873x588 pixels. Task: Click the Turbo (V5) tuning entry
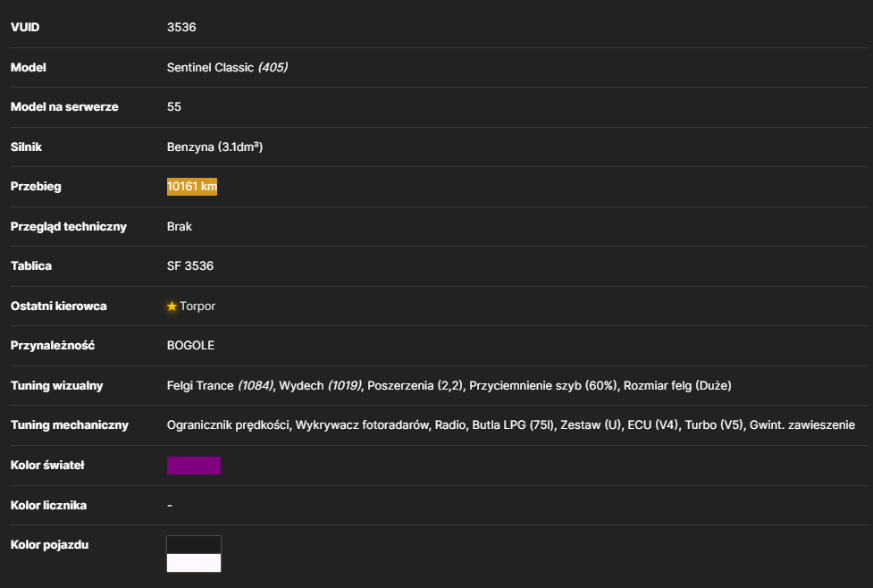714,425
